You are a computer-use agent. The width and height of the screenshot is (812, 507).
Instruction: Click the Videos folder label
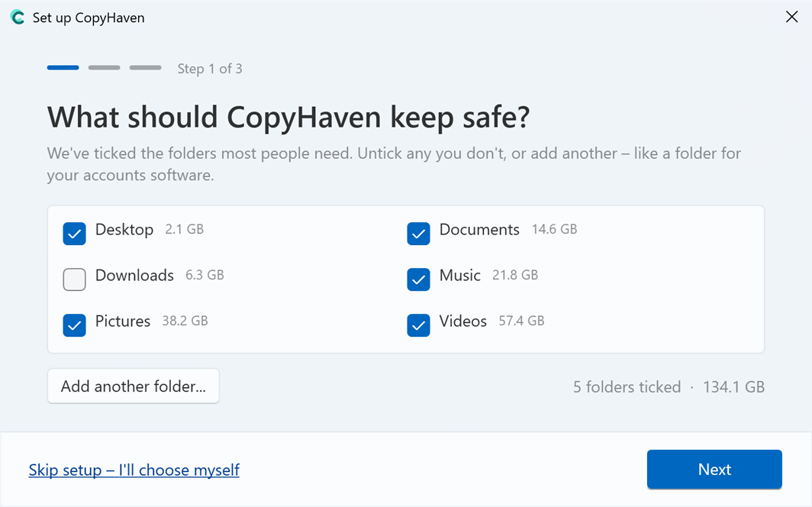tap(463, 321)
